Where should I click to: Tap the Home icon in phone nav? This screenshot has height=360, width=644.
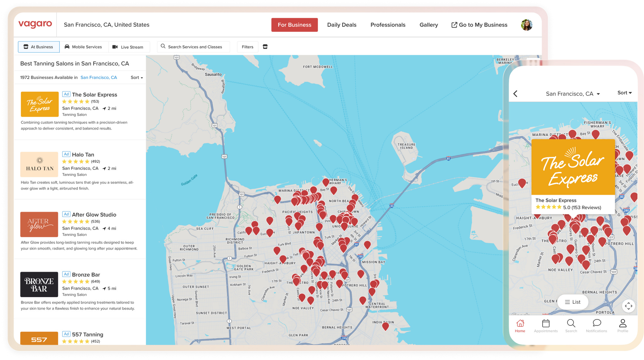click(520, 326)
